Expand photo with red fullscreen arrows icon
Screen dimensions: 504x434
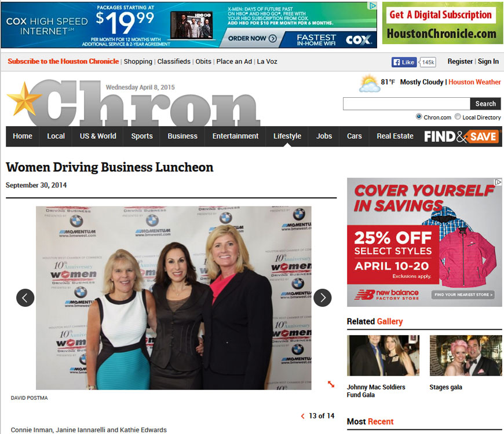(x=331, y=384)
